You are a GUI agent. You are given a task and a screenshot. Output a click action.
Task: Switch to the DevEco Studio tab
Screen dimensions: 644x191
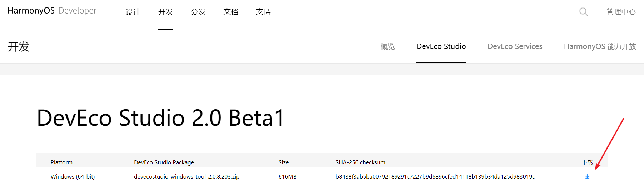pyautogui.click(x=441, y=46)
